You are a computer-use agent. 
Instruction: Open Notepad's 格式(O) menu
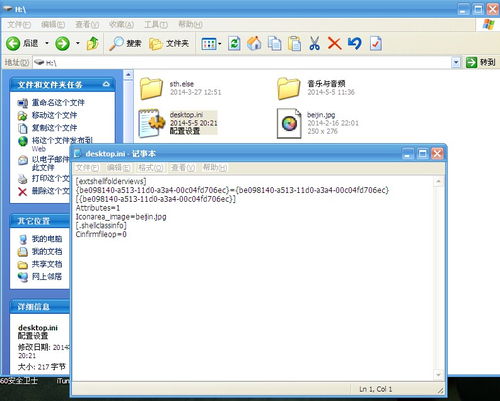click(x=150, y=168)
